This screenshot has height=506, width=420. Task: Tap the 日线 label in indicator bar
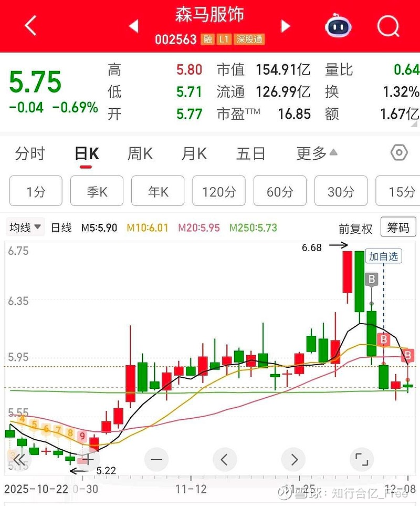61,228
